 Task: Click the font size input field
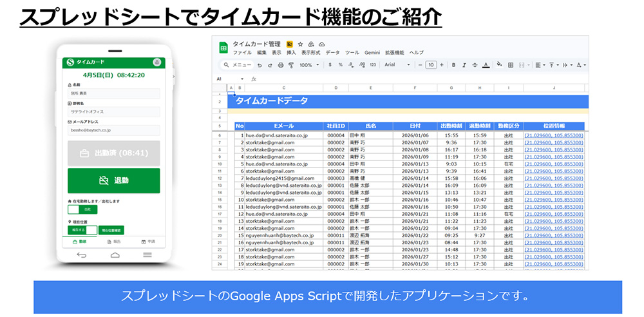coord(431,65)
